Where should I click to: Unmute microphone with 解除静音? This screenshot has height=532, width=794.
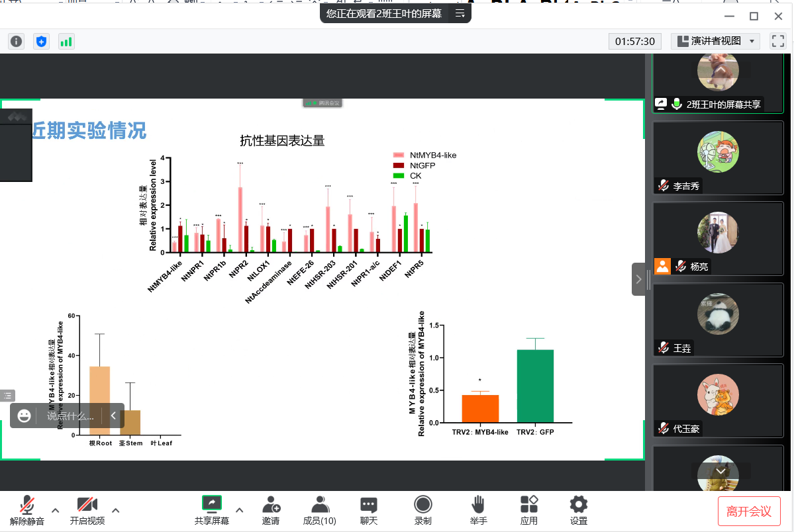[27, 510]
